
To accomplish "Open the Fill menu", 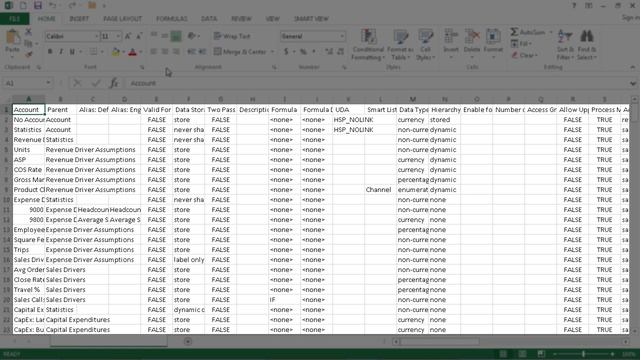I will [522, 43].
